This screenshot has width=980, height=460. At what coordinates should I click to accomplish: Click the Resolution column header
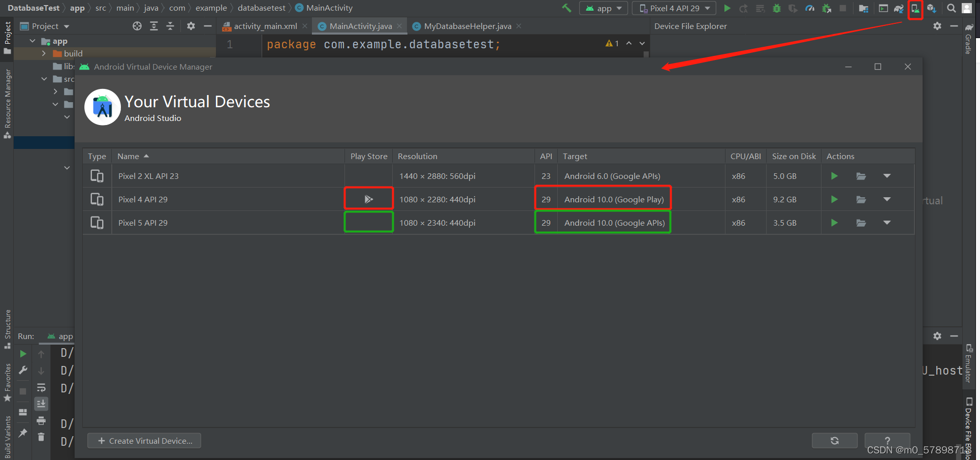click(464, 156)
